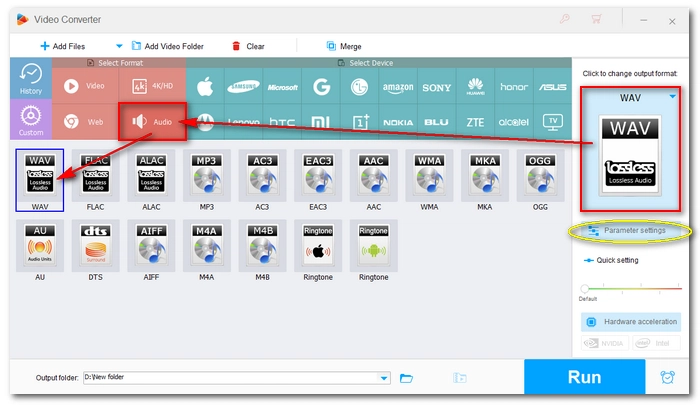The width and height of the screenshot is (700, 405).
Task: Open the History panel
Action: point(31,79)
